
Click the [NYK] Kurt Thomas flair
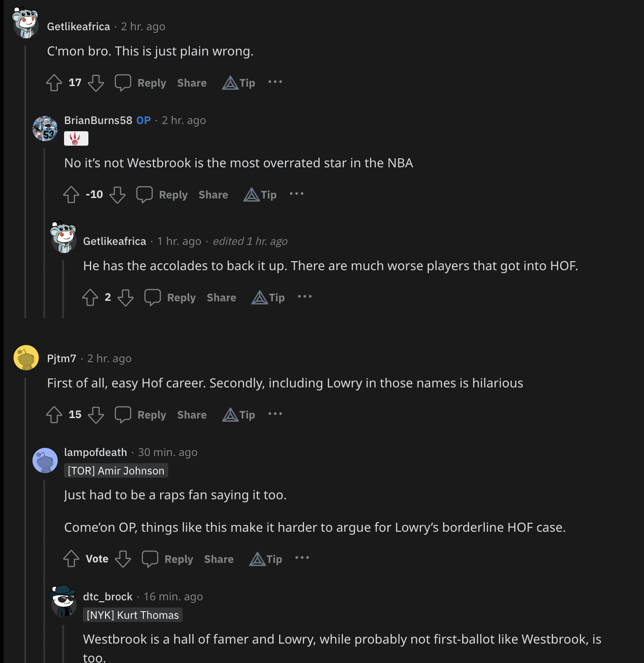(133, 615)
